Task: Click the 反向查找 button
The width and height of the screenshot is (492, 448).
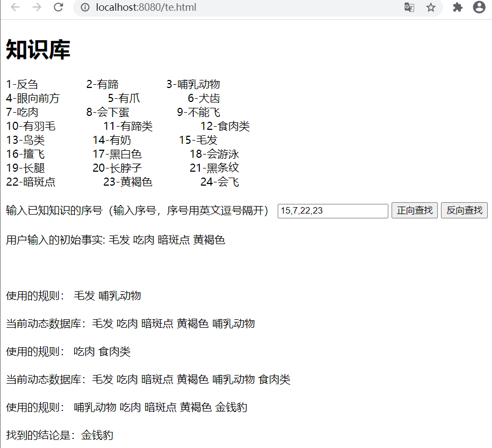Action: (464, 210)
